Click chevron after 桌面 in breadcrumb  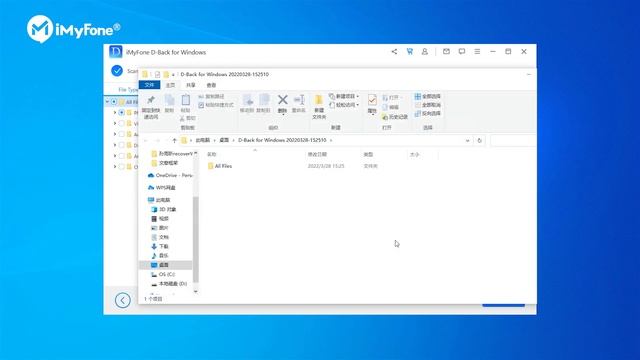233,140
